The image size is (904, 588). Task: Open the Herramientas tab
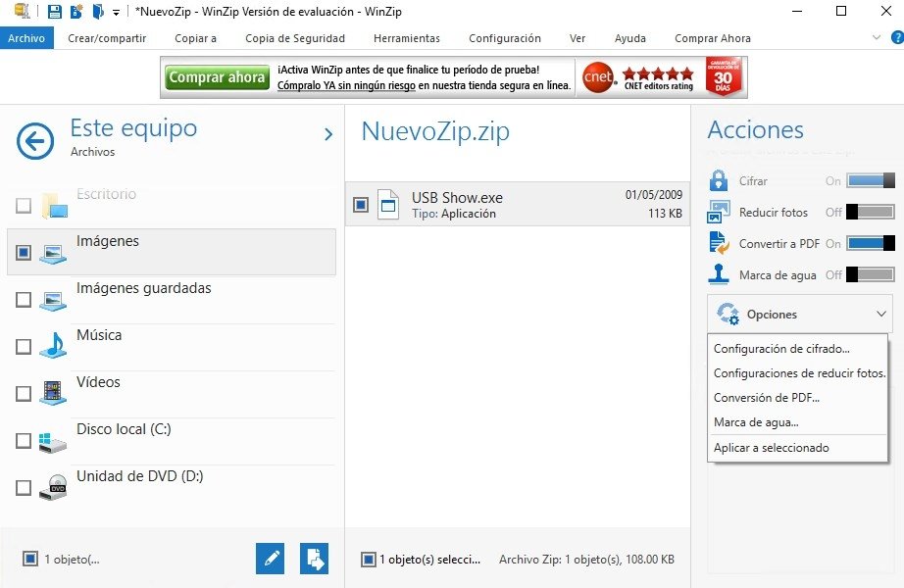407,38
